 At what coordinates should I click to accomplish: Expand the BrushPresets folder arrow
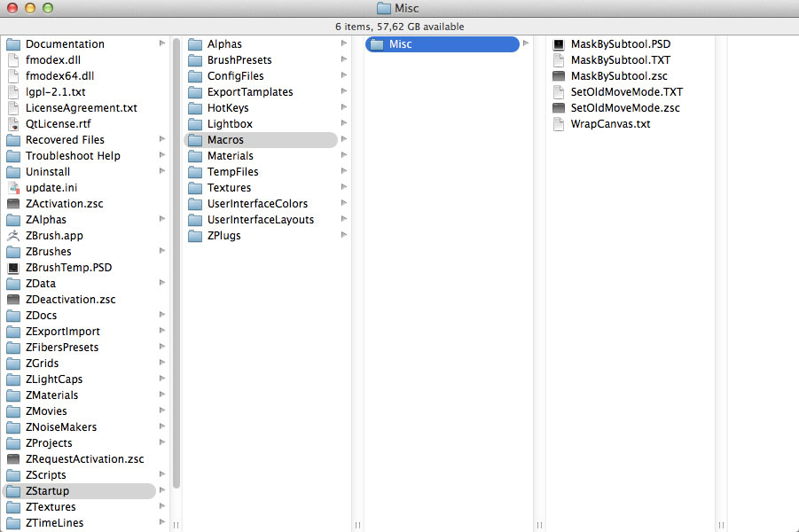point(344,59)
